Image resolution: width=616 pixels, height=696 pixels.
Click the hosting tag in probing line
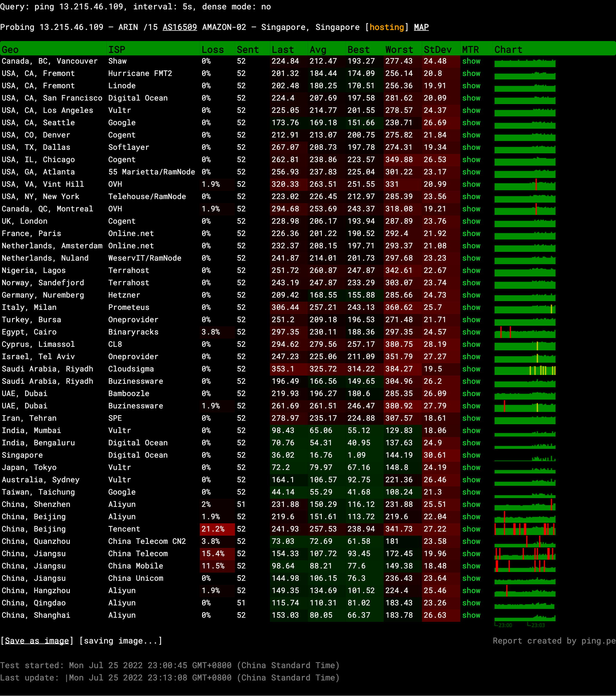pyautogui.click(x=386, y=27)
